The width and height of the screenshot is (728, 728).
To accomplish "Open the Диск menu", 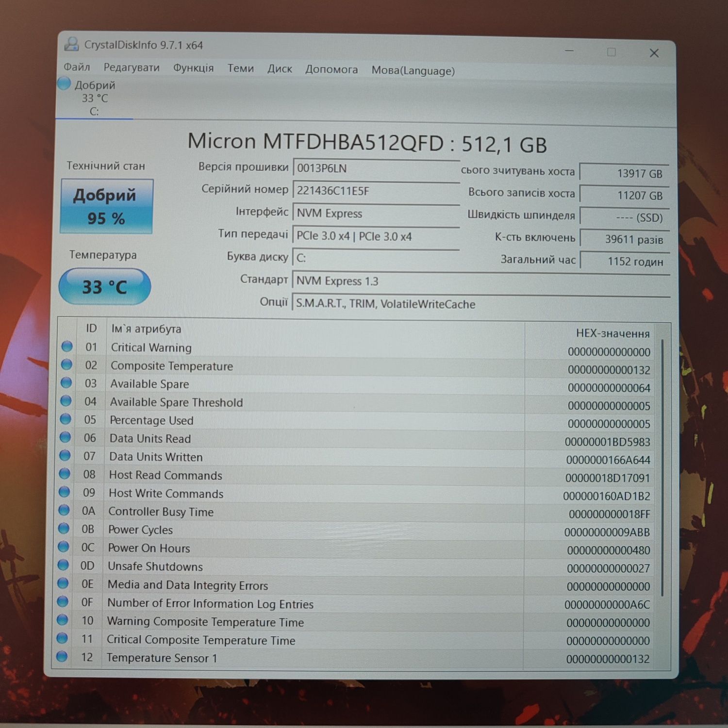I will 280,69.
